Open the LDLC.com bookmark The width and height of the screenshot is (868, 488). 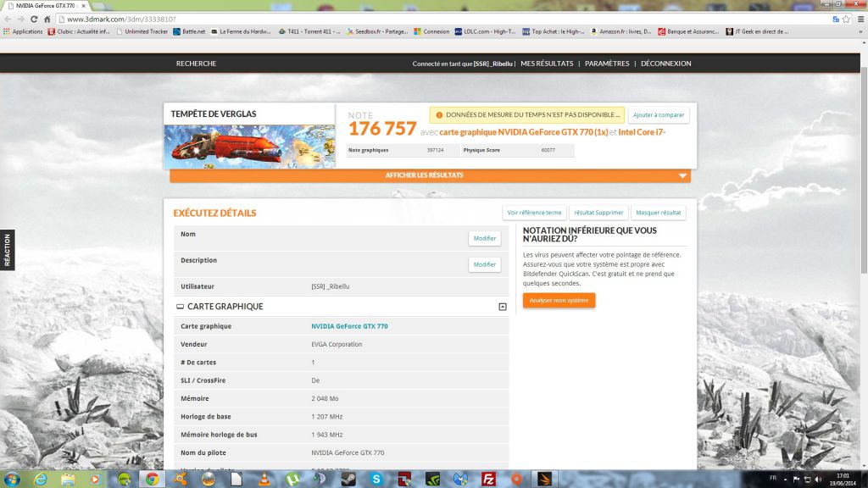[486, 31]
